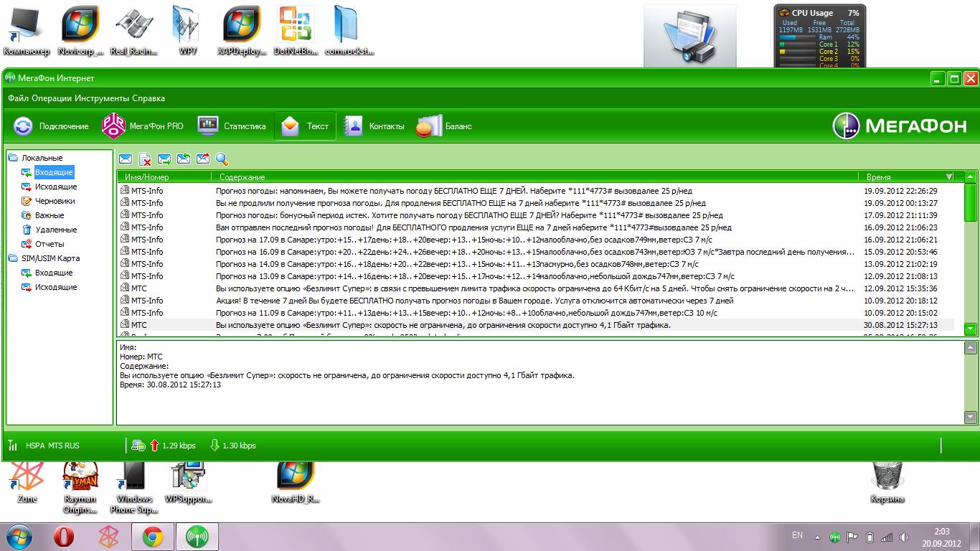
Task: Click the new message envelope toolbar icon
Action: point(126,159)
